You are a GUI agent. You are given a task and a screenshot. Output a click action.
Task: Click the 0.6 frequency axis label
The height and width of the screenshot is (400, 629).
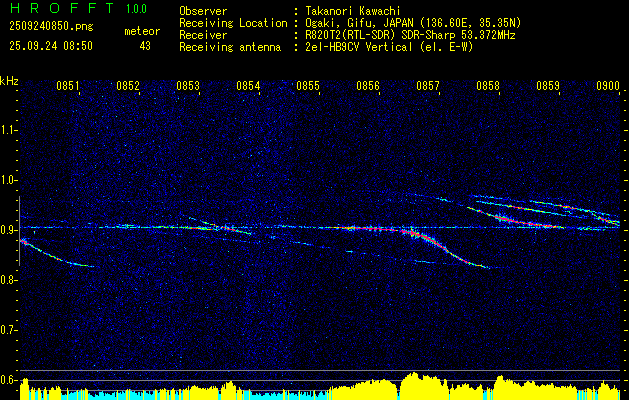8,380
